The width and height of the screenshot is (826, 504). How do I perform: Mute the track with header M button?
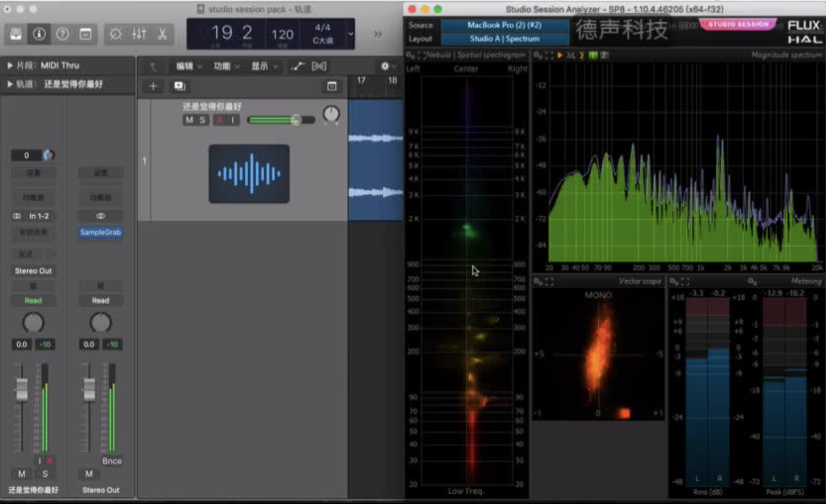tap(189, 120)
